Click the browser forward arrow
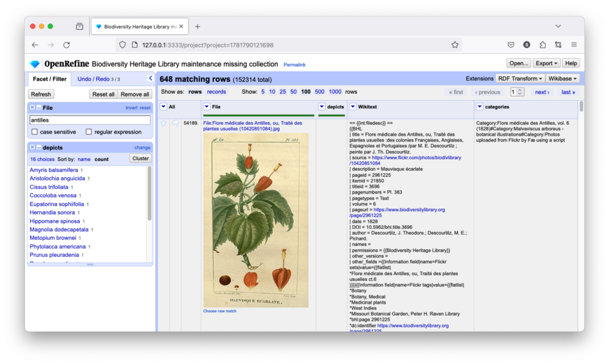Image resolution: width=609 pixels, height=364 pixels. point(51,45)
